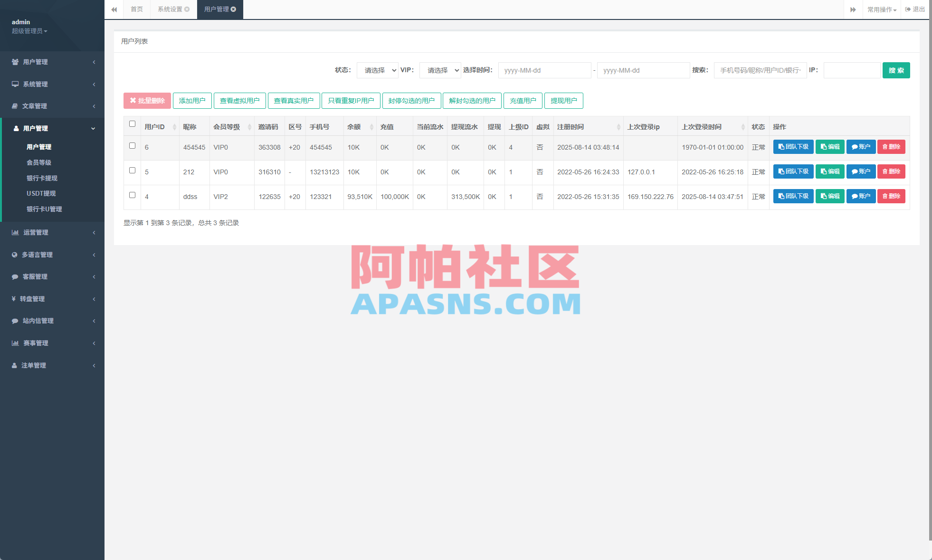
Task: Check the select-all checkbox in table header
Action: 132,124
